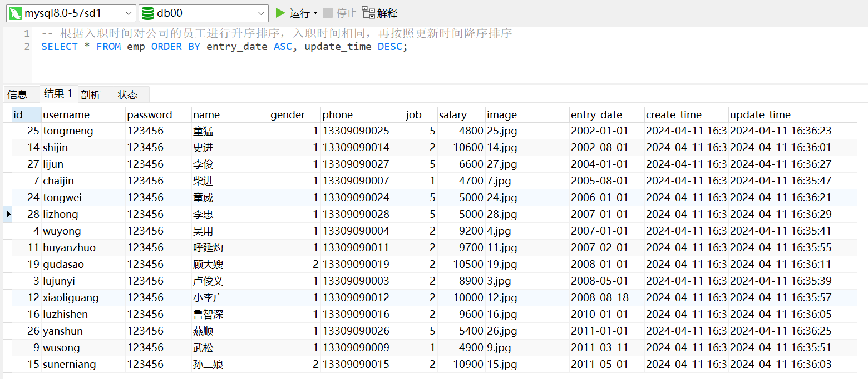Select the cell 'lizhong'
The image size is (868, 379).
[x=83, y=215]
